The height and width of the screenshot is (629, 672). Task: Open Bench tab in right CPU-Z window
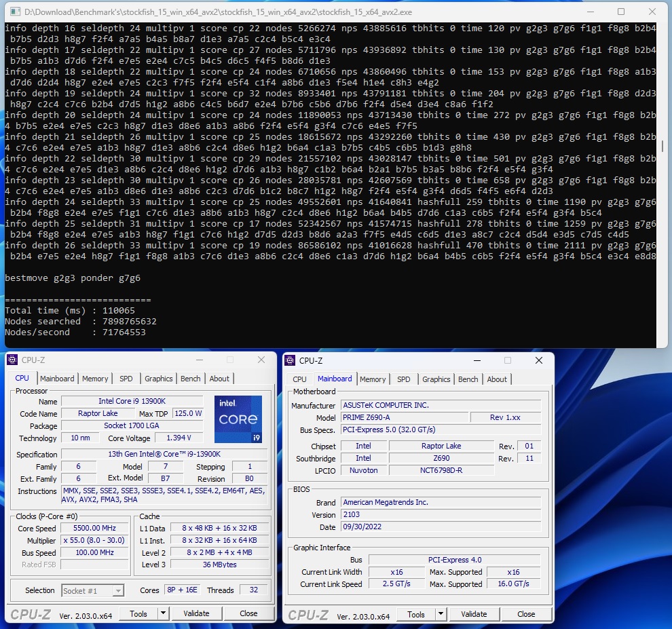pos(468,379)
